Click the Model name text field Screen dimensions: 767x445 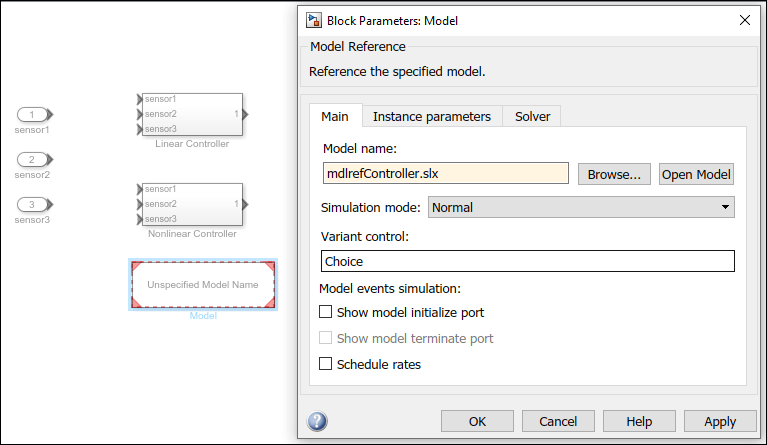pos(445,173)
